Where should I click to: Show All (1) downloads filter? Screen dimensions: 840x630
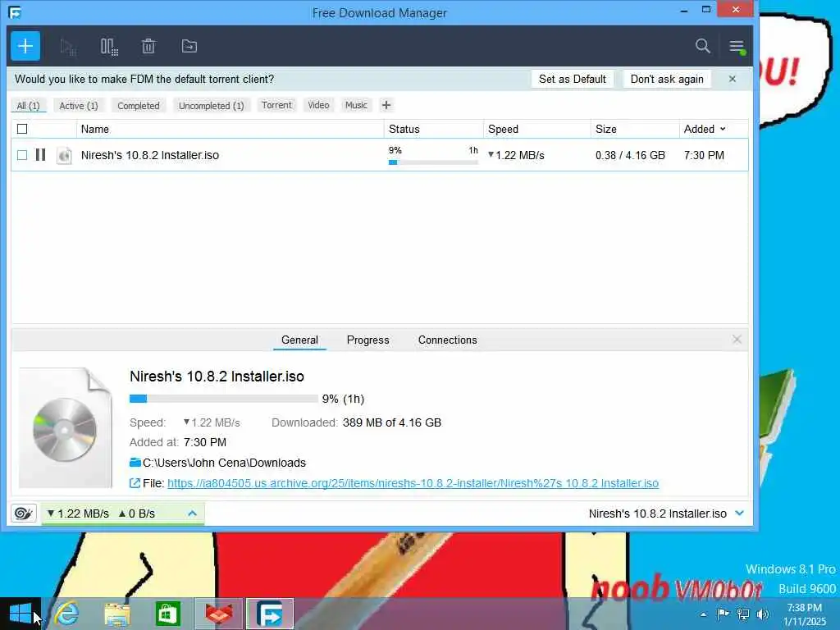[x=29, y=106]
